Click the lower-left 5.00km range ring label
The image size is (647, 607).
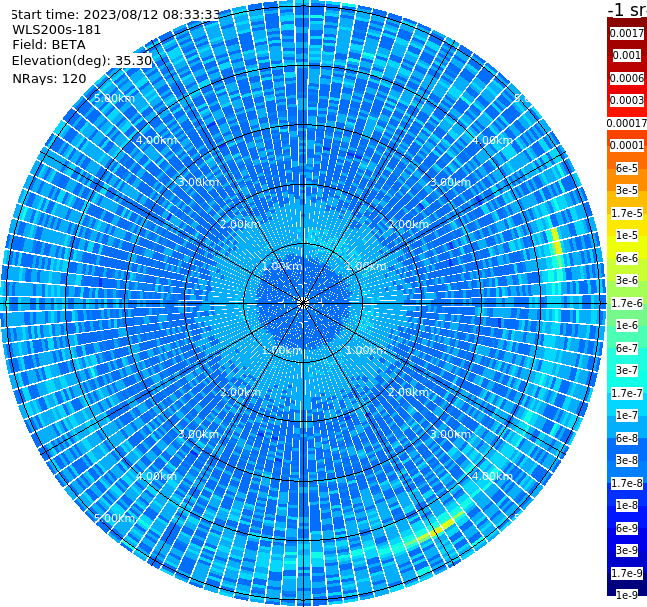[114, 518]
